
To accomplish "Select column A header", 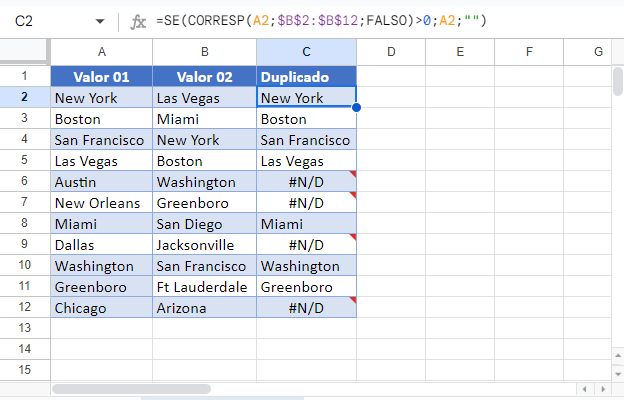I will pyautogui.click(x=101, y=52).
